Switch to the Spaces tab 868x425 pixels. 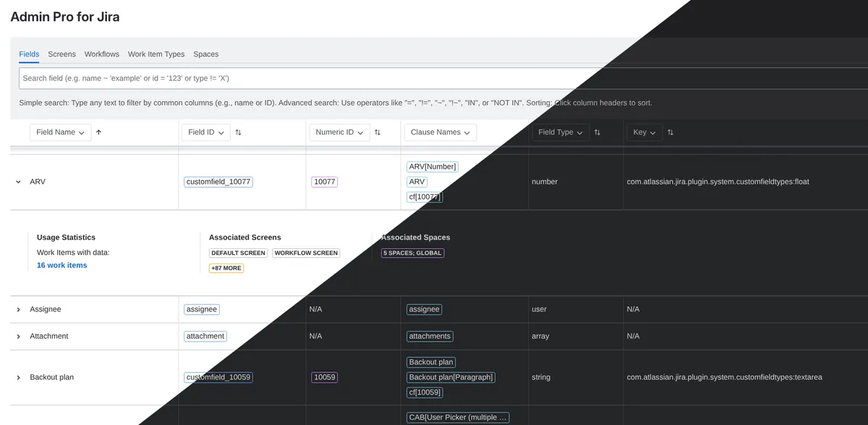(x=206, y=54)
